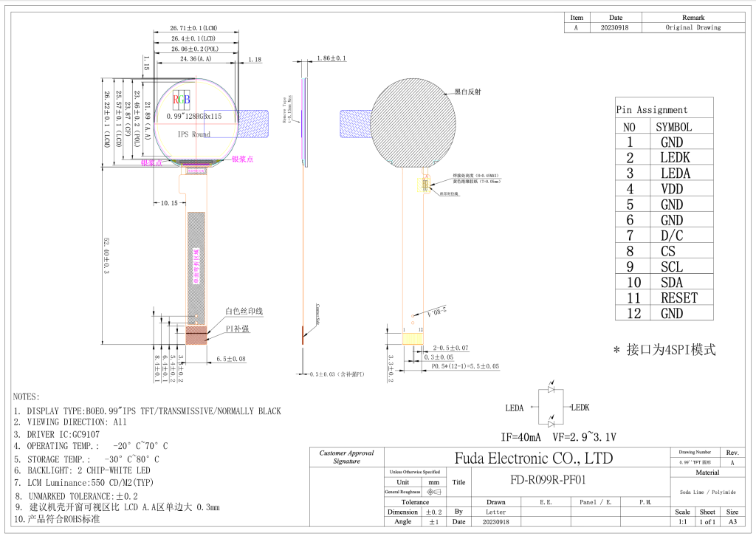Click the IPS Round label inside display

193,134
